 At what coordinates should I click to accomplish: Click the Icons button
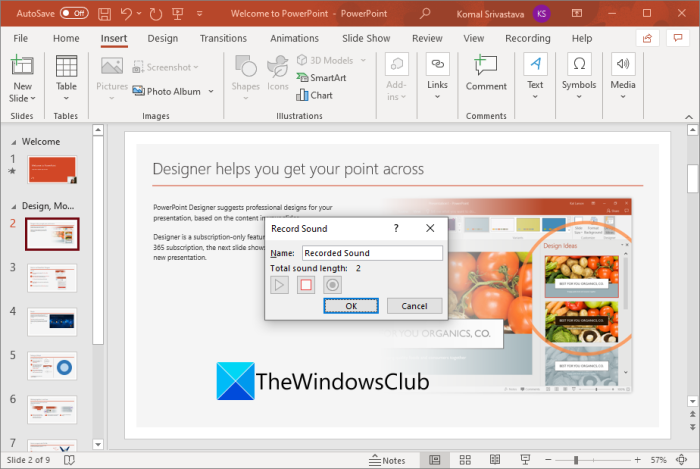[x=278, y=74]
